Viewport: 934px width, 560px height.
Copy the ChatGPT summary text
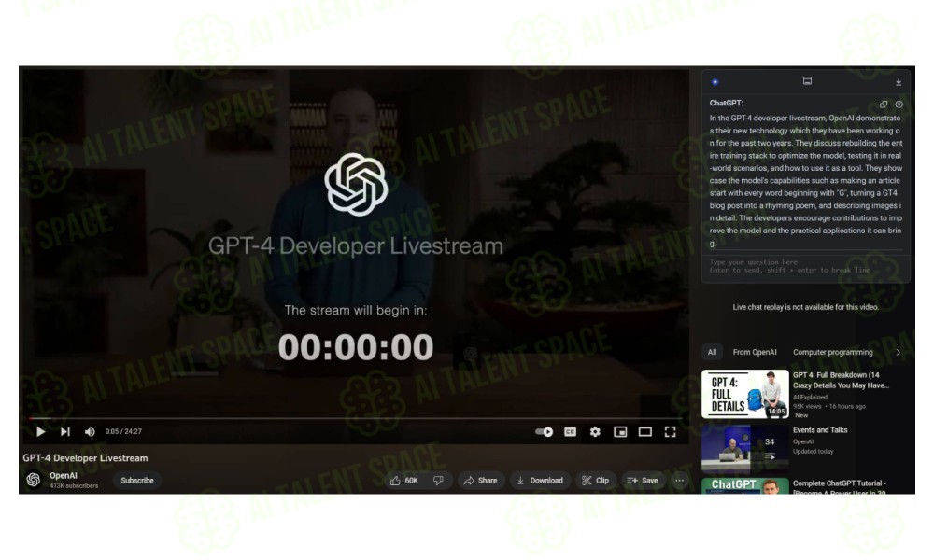pyautogui.click(x=884, y=105)
